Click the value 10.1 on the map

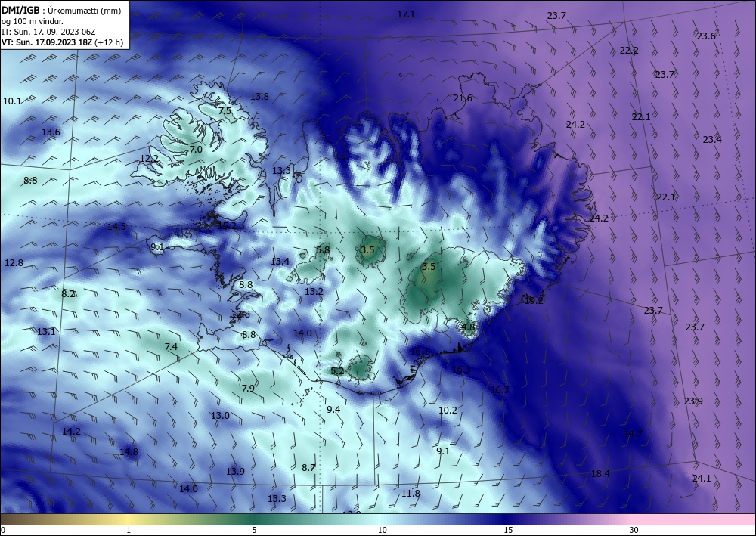[12, 101]
